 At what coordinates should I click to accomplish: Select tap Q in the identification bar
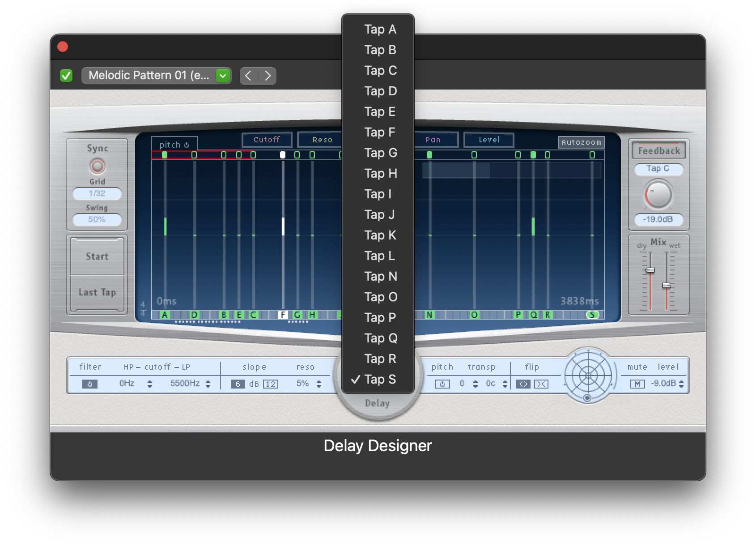point(533,315)
